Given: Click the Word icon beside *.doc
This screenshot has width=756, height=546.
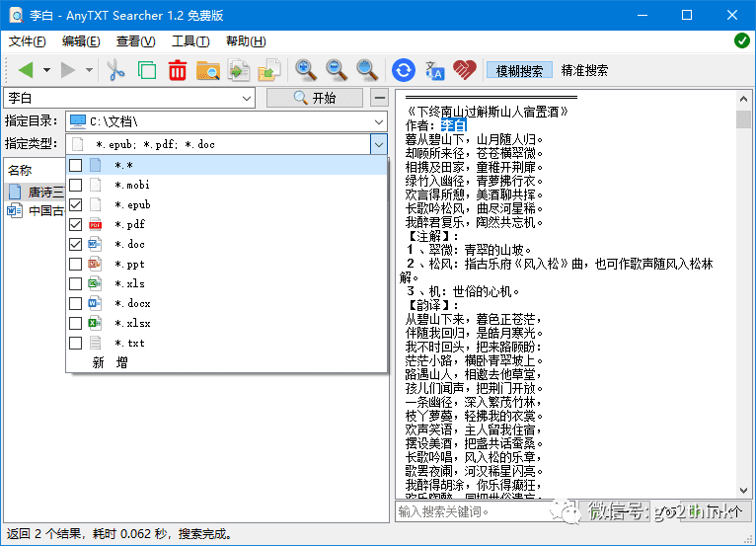Looking at the screenshot, I should point(95,245).
